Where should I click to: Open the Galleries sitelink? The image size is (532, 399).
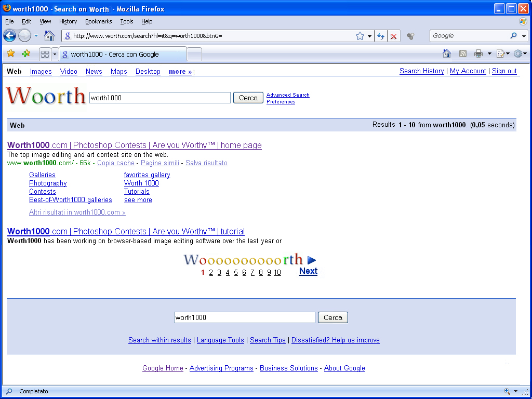pos(42,175)
